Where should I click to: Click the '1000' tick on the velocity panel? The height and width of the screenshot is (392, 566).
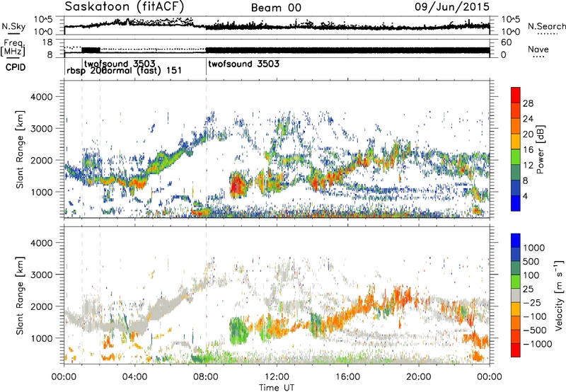tap(41, 338)
